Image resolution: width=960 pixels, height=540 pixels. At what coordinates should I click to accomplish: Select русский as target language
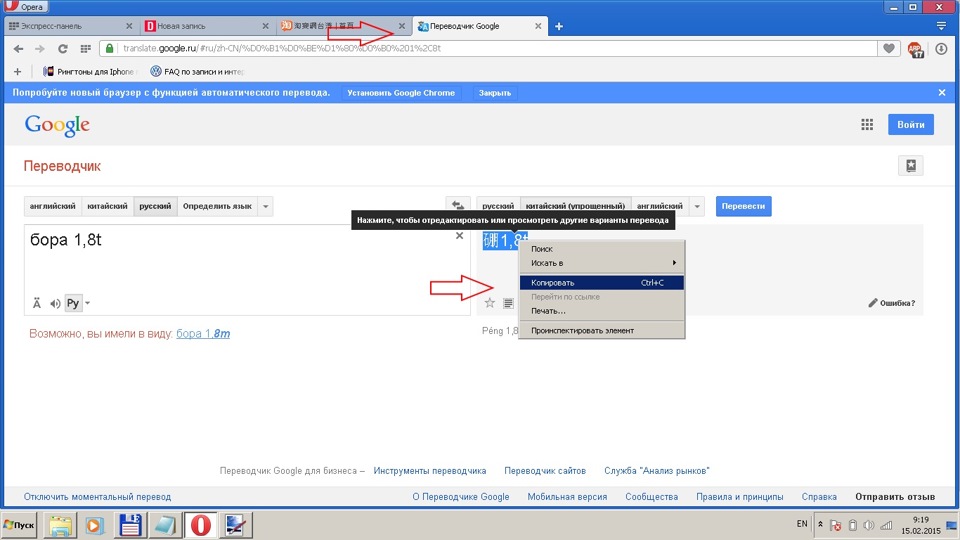pyautogui.click(x=498, y=206)
